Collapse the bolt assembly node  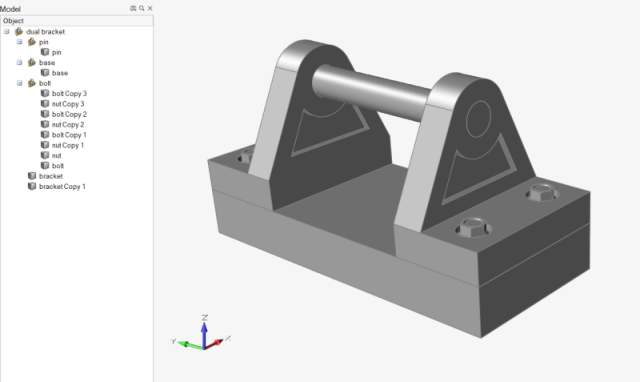[19, 83]
